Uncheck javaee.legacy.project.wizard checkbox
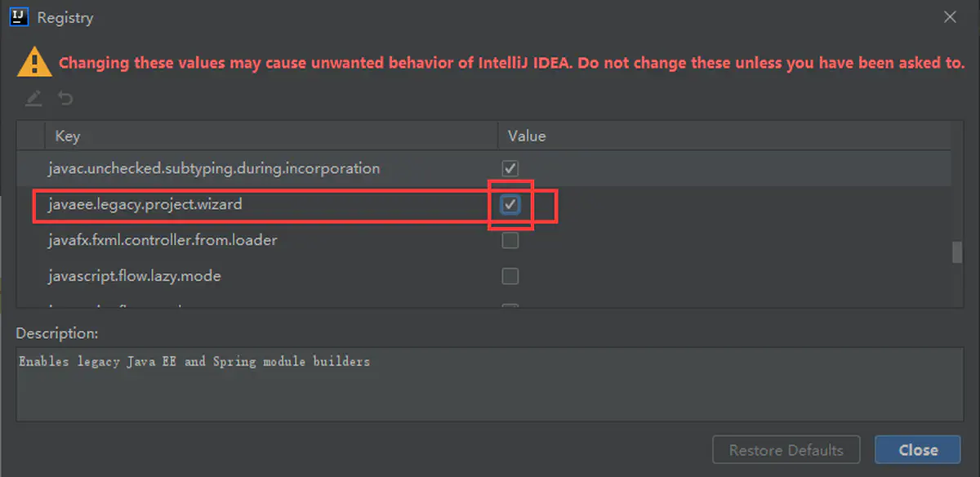 pyautogui.click(x=510, y=204)
